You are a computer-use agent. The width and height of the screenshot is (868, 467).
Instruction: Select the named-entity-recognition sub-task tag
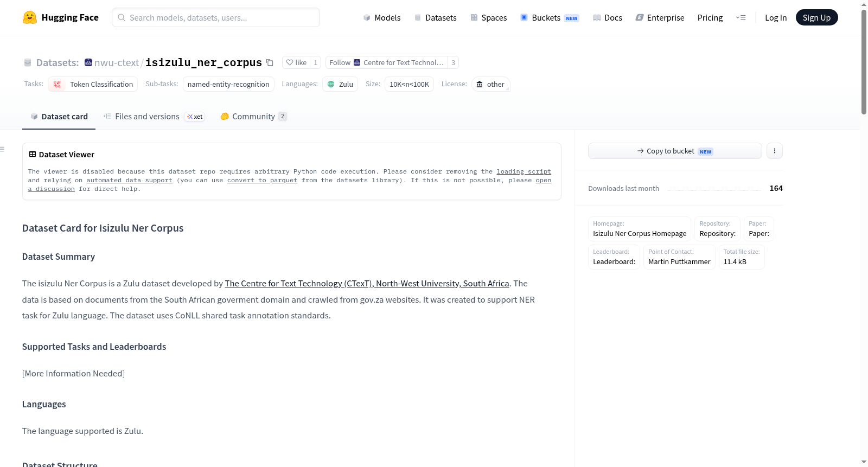point(228,84)
